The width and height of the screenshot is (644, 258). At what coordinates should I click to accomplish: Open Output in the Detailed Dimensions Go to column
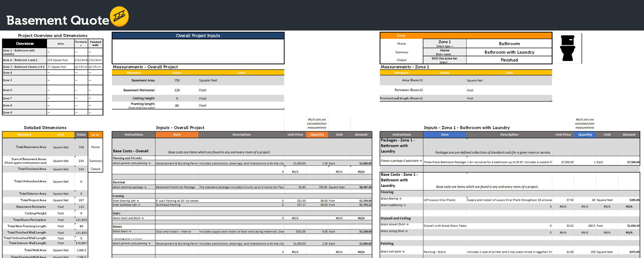pos(95,169)
